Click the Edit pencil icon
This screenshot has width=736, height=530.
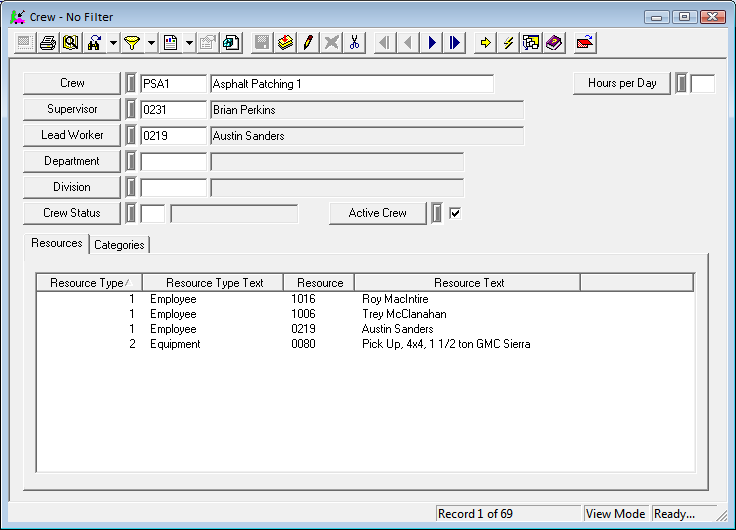[x=308, y=43]
